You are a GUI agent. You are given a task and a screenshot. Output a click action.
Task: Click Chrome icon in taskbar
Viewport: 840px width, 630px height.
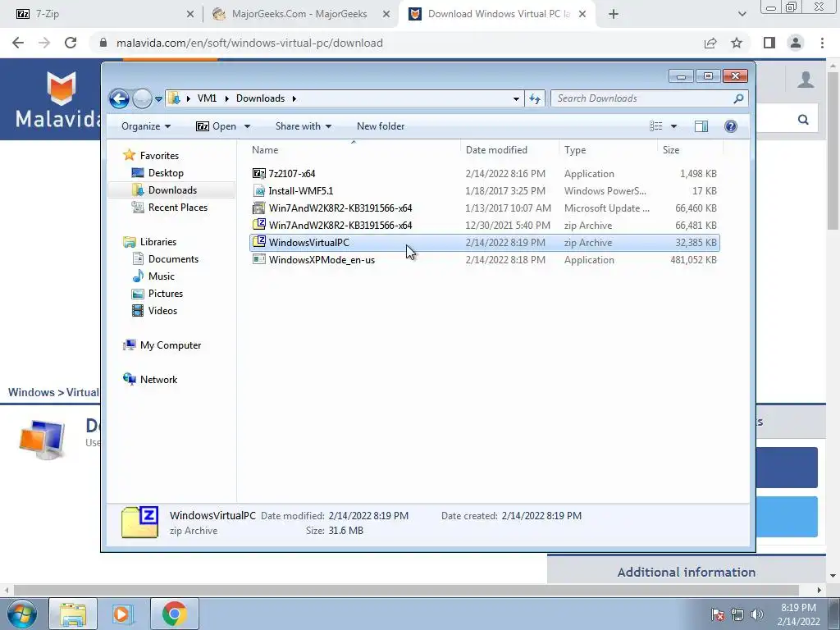point(174,614)
